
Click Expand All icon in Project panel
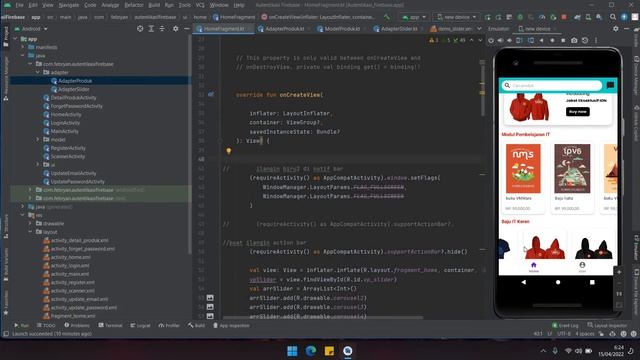151,29
